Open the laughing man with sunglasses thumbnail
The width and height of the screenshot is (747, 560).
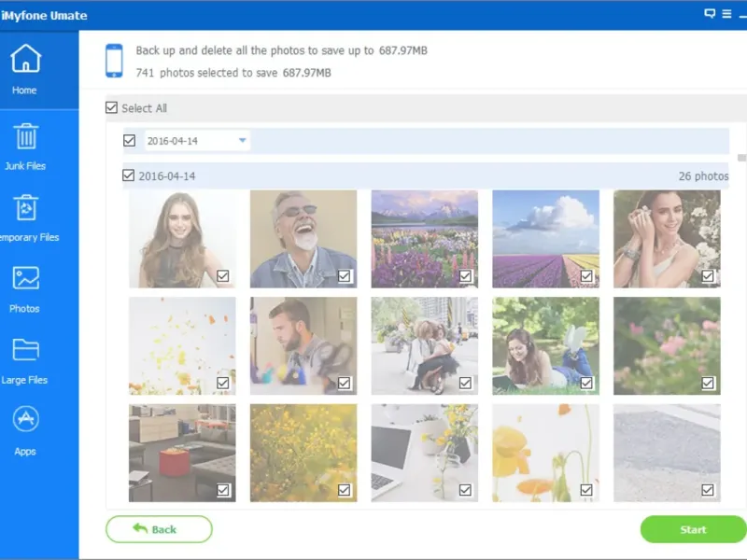[303, 239]
